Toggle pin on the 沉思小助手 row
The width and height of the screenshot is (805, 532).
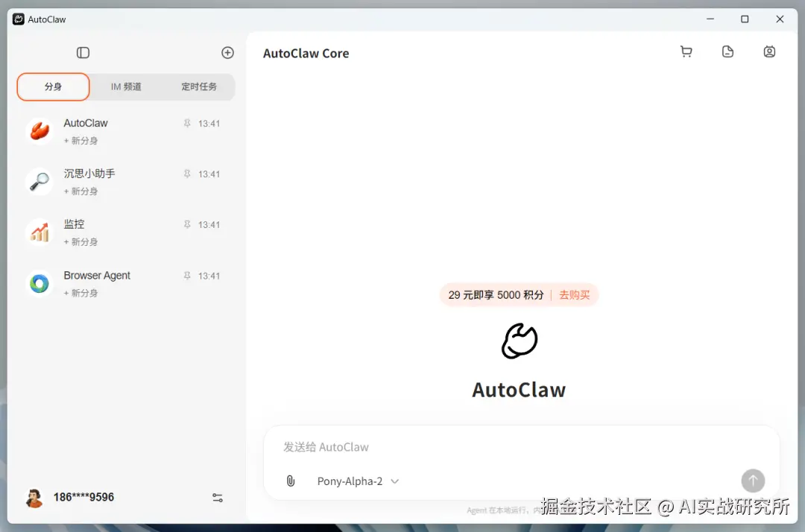pos(187,174)
